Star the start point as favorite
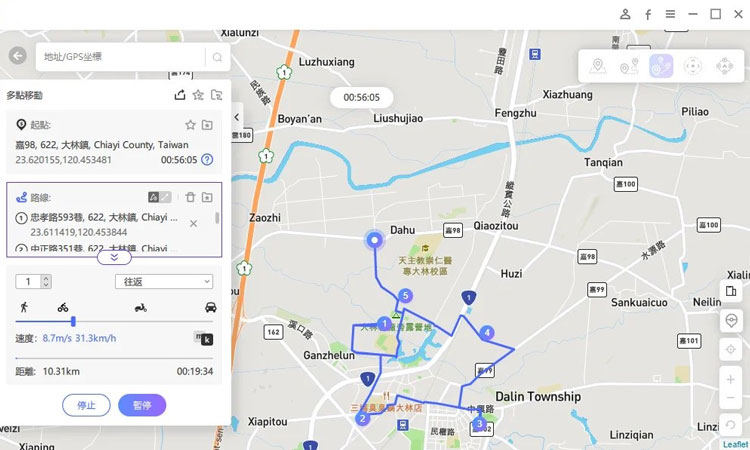 coord(190,125)
